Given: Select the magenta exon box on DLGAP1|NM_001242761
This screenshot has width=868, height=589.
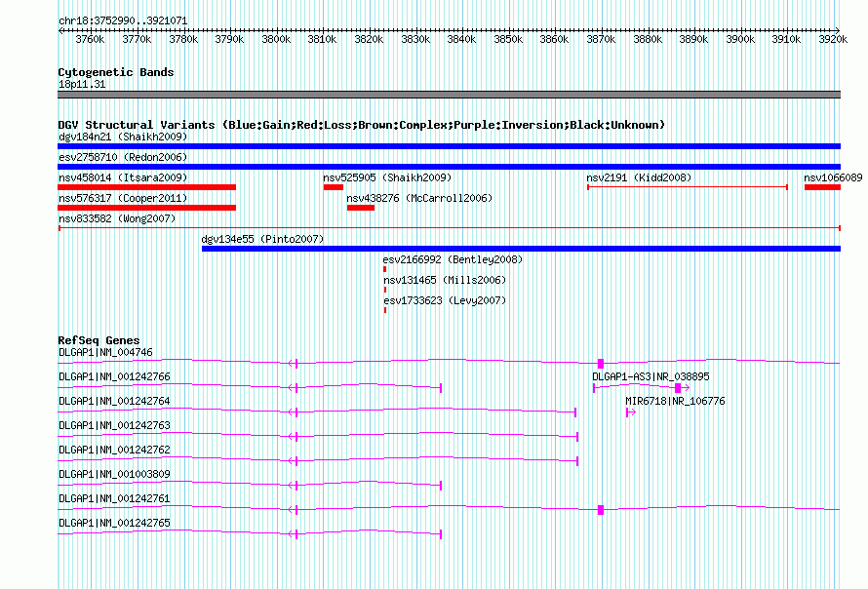Looking at the screenshot, I should pyautogui.click(x=601, y=510).
